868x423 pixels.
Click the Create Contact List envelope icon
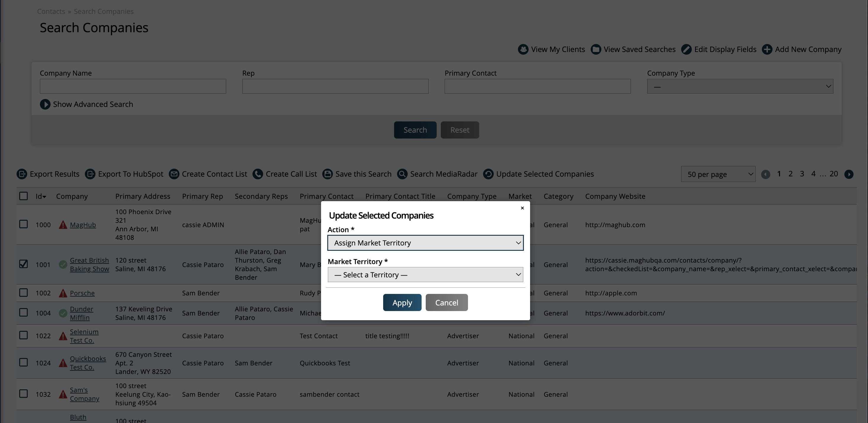pos(174,174)
